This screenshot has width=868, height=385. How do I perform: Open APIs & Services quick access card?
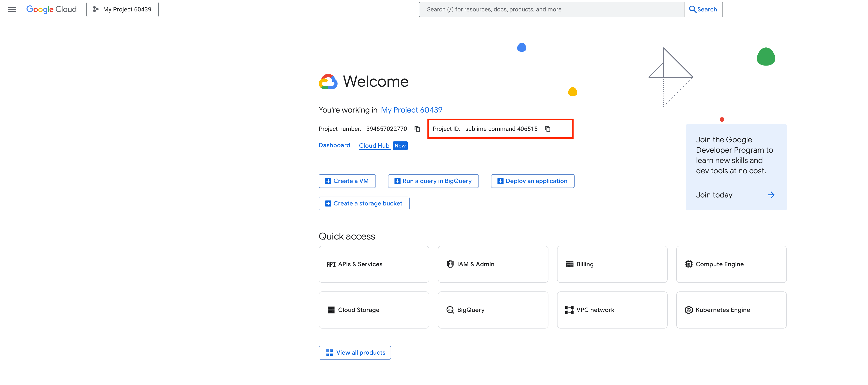(373, 264)
